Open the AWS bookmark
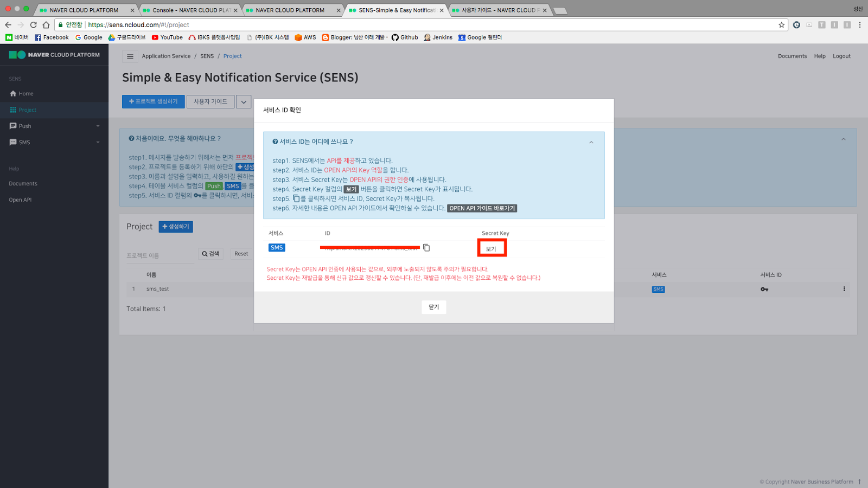Image resolution: width=868 pixels, height=488 pixels. click(x=305, y=37)
